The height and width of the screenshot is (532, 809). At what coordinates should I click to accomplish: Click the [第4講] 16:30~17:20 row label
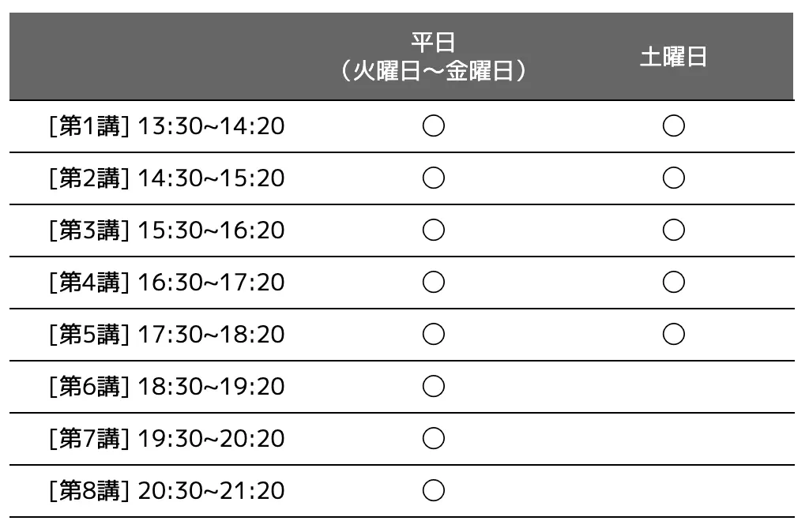click(167, 283)
